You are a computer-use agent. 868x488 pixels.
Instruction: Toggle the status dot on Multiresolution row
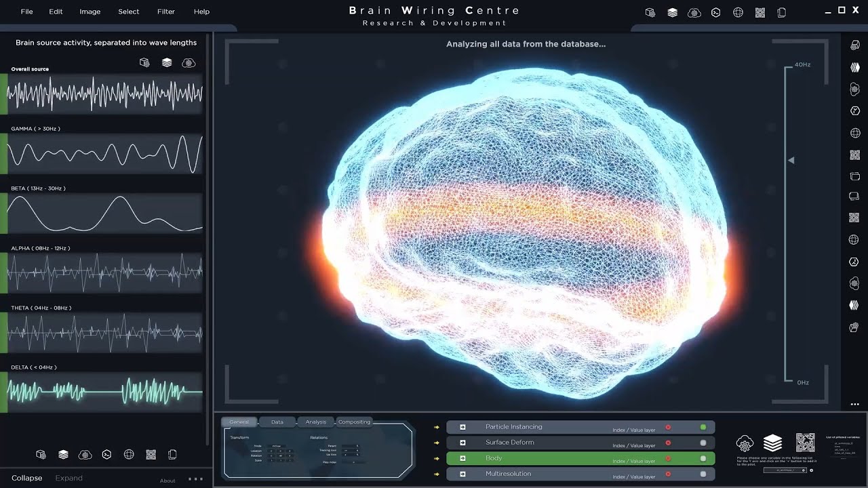click(x=703, y=474)
